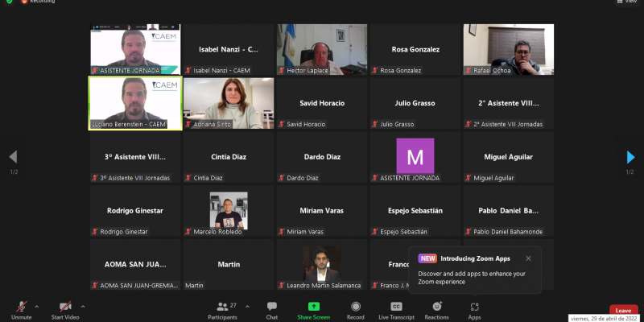The image size is (644, 322).
Task: Select Miguel Aguilar participant tile
Action: pos(509,157)
